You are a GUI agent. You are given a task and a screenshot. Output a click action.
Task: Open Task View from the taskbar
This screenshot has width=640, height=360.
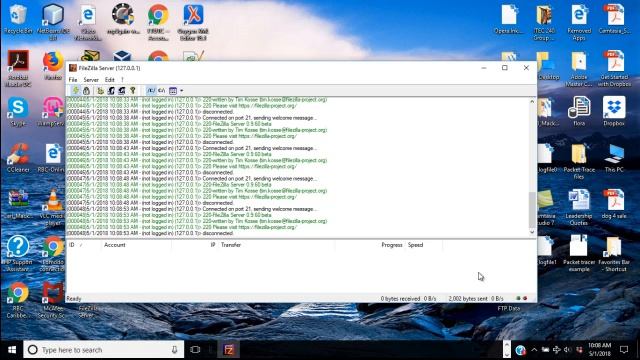(x=195, y=350)
